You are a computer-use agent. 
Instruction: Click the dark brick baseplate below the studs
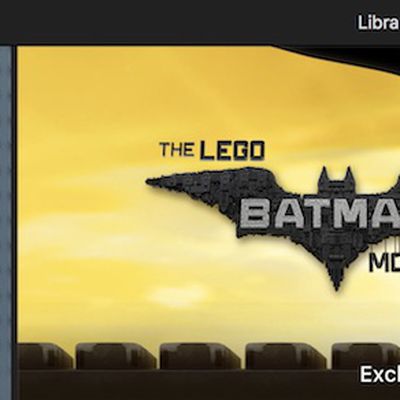(187, 385)
